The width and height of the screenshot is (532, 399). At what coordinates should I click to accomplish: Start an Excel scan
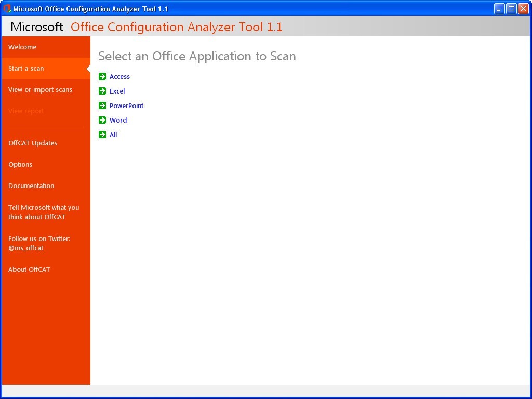117,91
